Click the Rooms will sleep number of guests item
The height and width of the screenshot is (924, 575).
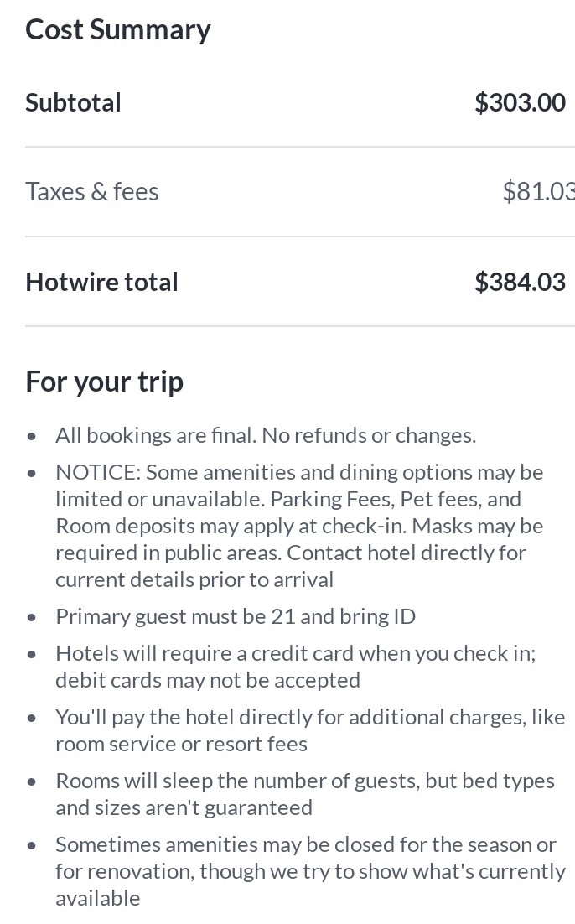305,781
